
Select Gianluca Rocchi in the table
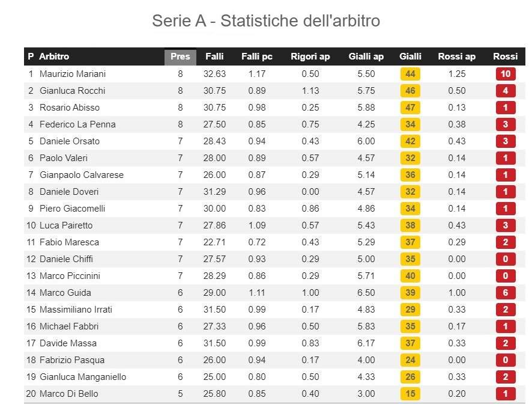pyautogui.click(x=72, y=91)
